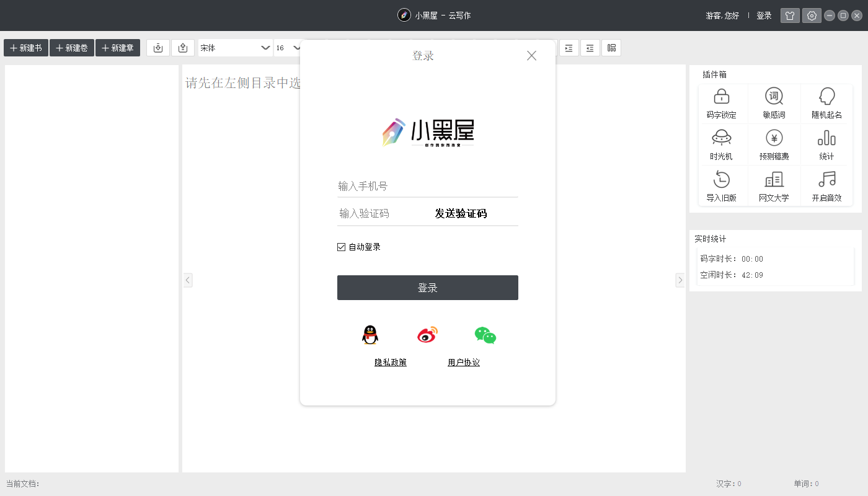
Task: Open the 统计 statistics plugin
Action: point(826,145)
